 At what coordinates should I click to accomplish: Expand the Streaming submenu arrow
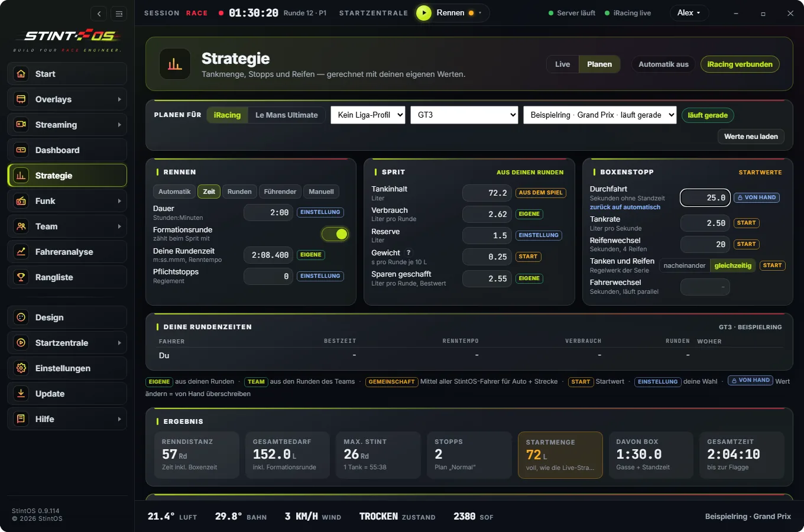tap(119, 125)
